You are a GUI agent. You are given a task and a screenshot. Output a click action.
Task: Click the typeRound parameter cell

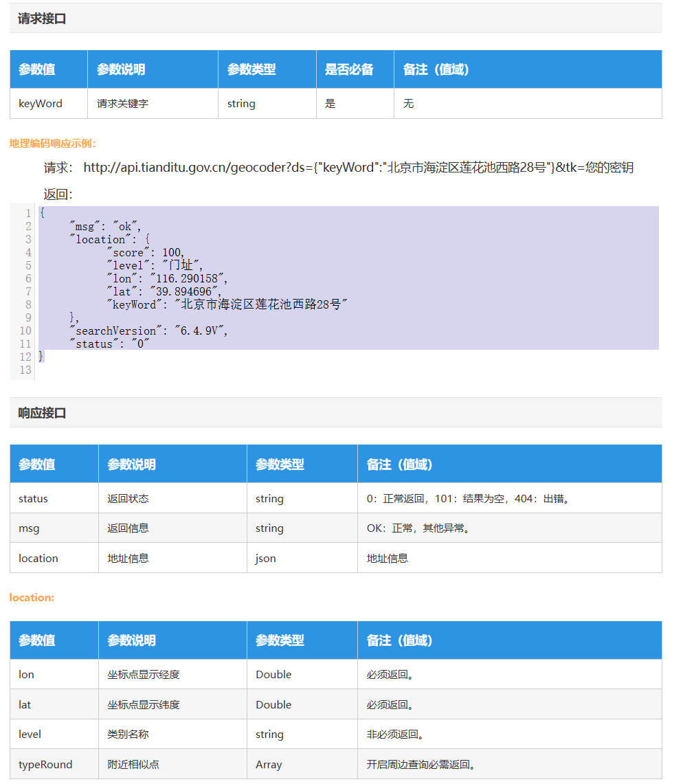[x=54, y=765]
